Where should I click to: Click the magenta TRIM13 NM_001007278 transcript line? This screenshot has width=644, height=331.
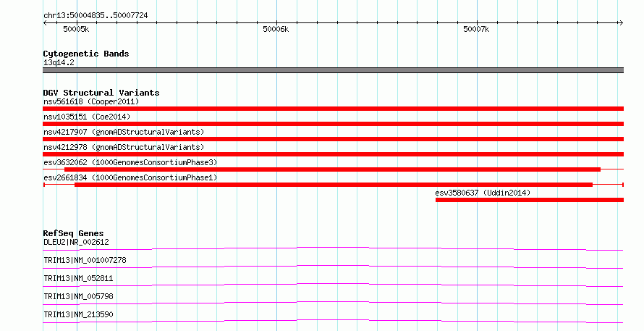pos(333,267)
